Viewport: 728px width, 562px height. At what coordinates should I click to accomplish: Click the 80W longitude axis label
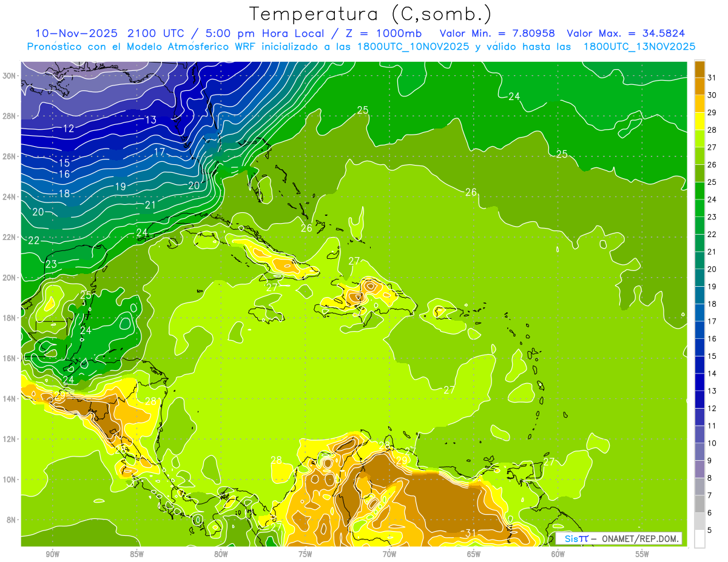tap(221, 554)
